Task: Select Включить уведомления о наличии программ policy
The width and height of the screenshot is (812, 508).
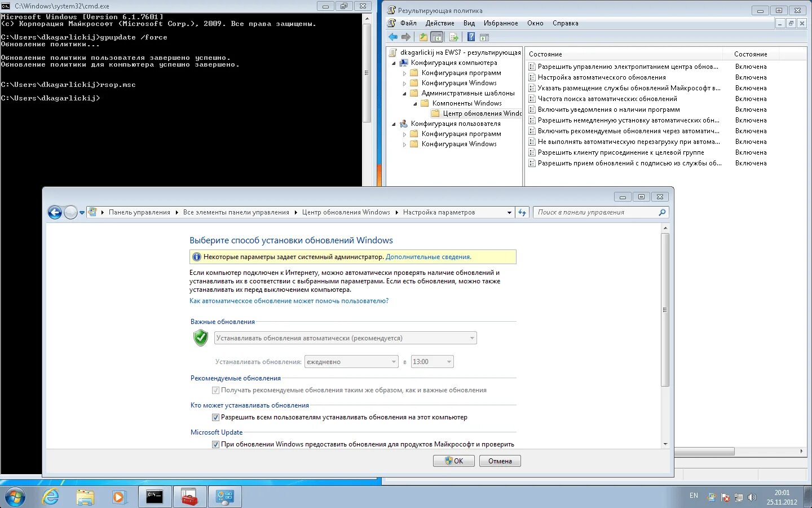Action: [x=608, y=110]
